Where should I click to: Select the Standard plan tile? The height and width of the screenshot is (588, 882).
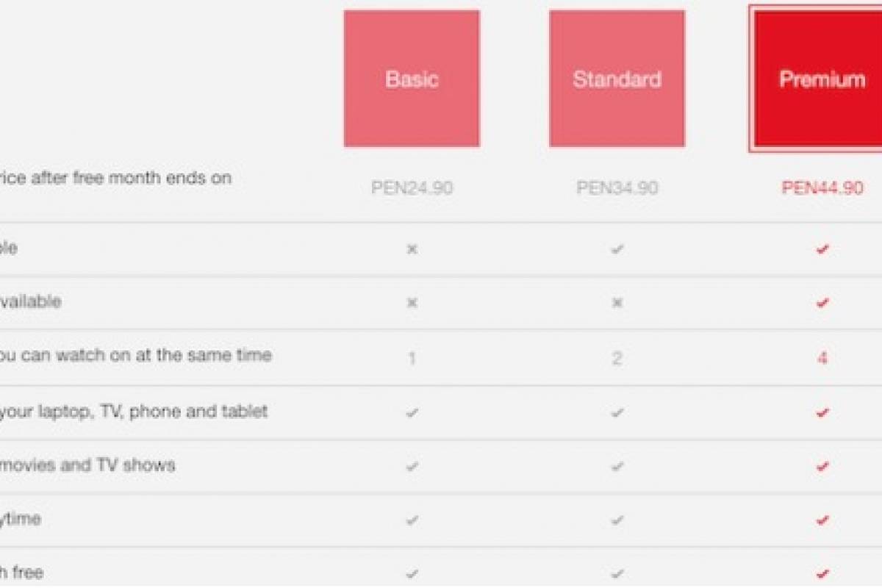(617, 79)
